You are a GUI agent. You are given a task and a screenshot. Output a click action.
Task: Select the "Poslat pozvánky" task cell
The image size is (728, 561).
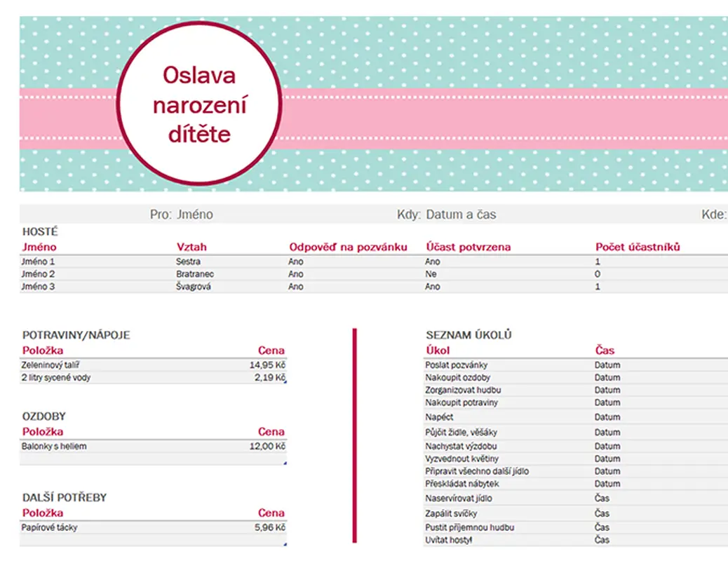(x=456, y=365)
